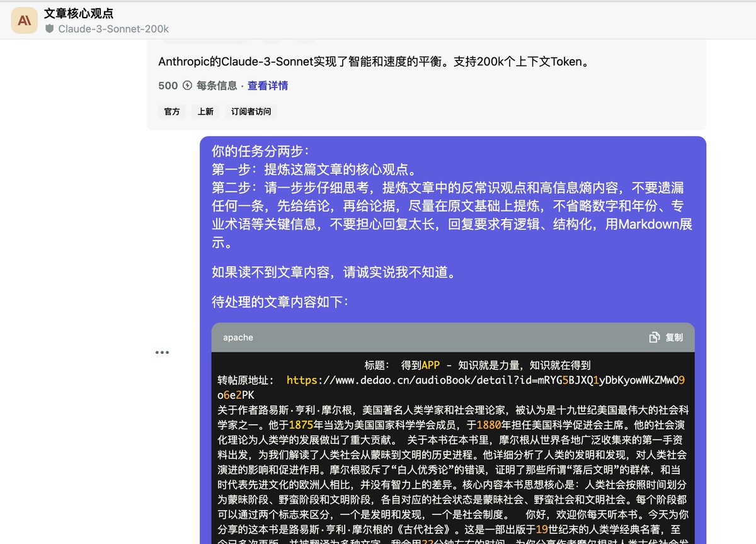Click the 每条信息 price text

(x=217, y=86)
